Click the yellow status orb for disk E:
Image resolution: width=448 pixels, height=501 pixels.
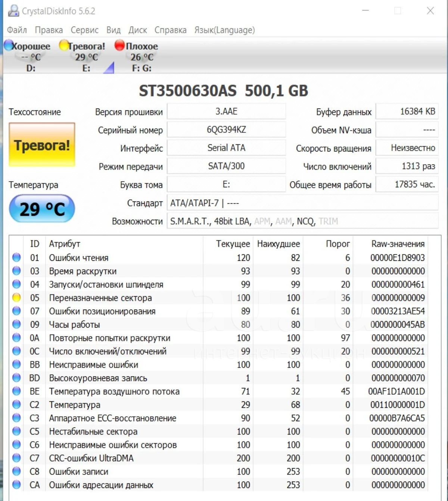point(64,46)
